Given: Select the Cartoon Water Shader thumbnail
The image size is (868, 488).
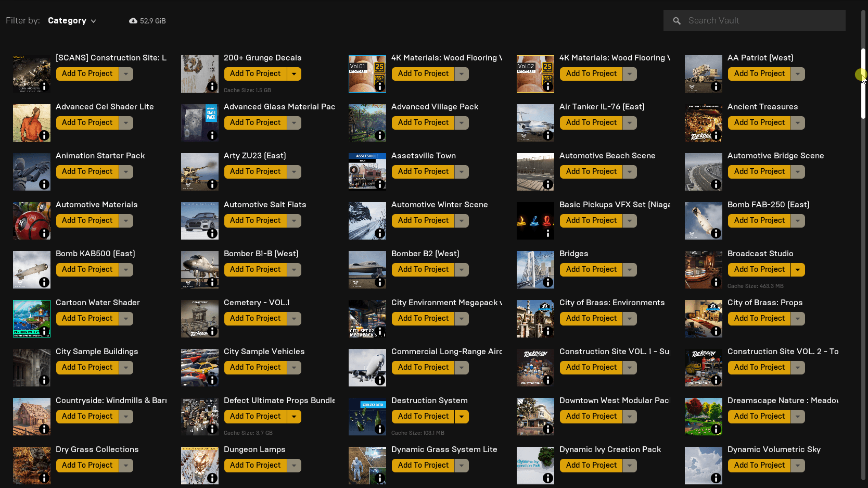Looking at the screenshot, I should click(x=31, y=319).
